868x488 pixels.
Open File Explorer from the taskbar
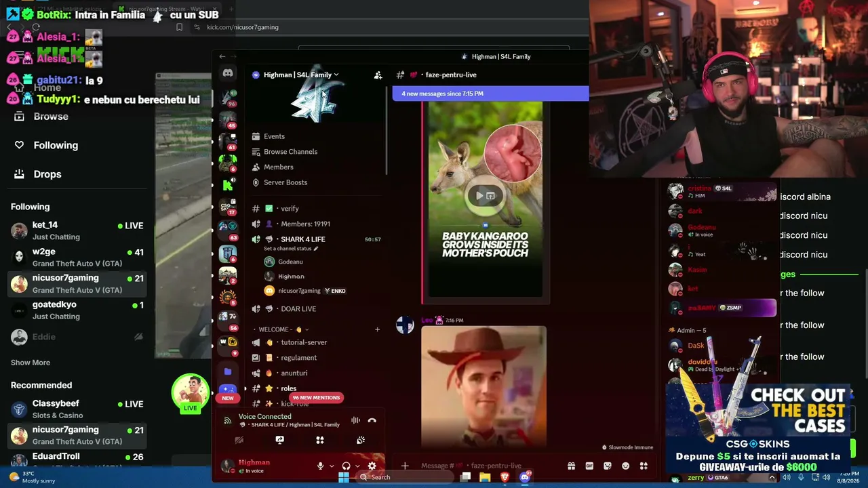click(x=485, y=477)
